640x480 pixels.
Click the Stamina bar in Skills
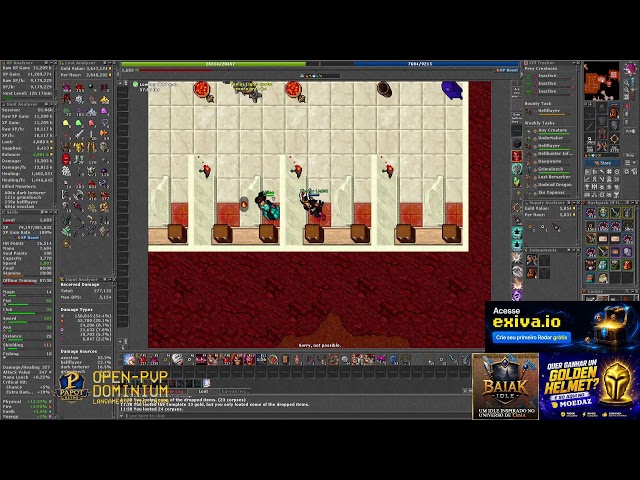[27, 274]
